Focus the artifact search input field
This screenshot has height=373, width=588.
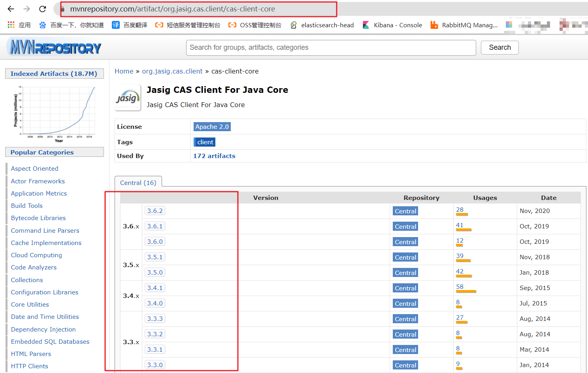pyautogui.click(x=331, y=47)
